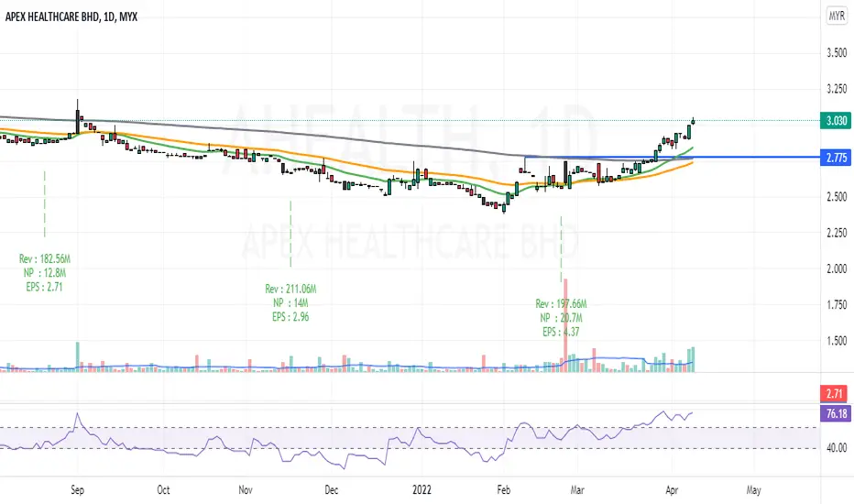The width and height of the screenshot is (854, 504).
Task: Click the purple 76.18 RSI value label
Action: tap(836, 413)
